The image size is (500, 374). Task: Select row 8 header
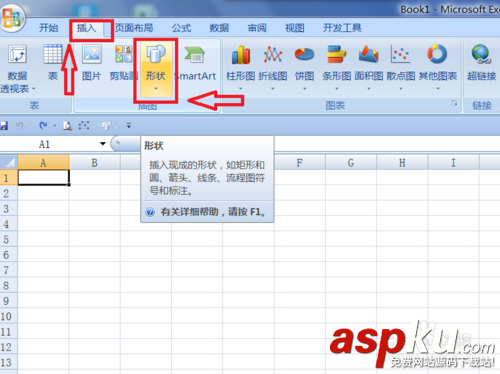(9, 286)
